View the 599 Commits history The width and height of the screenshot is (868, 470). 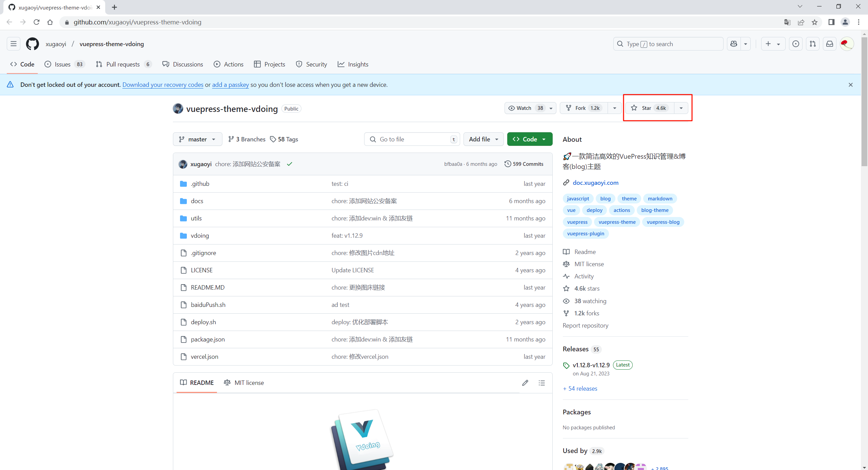[x=524, y=164]
